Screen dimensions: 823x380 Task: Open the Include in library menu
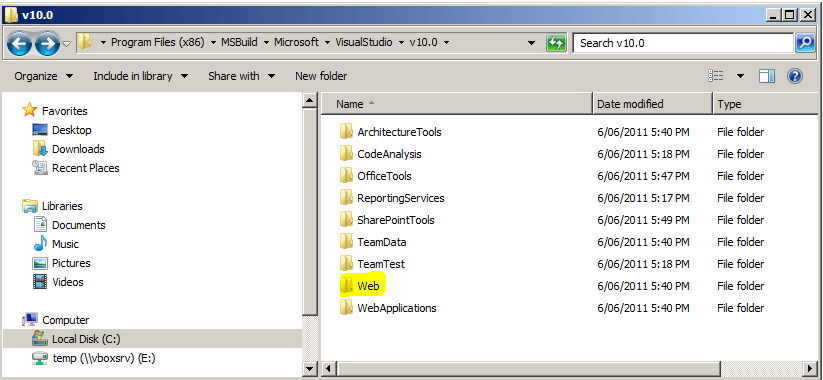[x=141, y=76]
